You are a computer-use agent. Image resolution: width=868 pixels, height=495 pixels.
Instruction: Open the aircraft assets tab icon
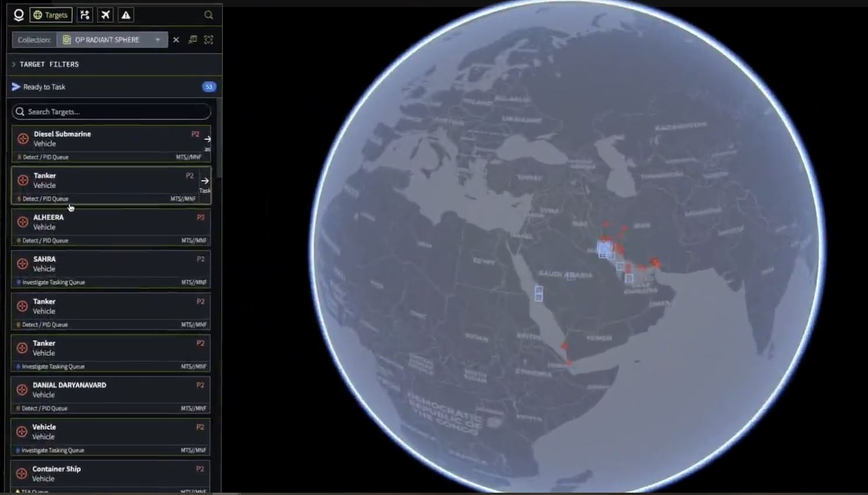(106, 15)
